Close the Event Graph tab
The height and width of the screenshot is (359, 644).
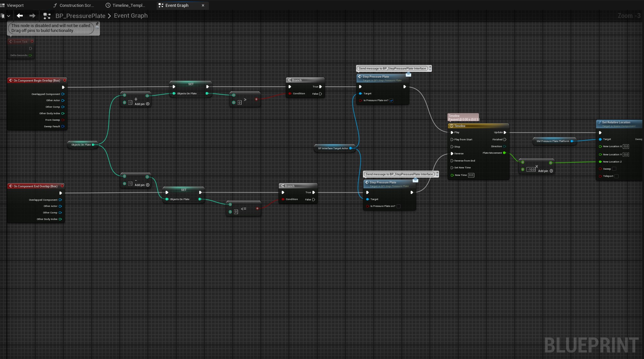[x=203, y=5]
